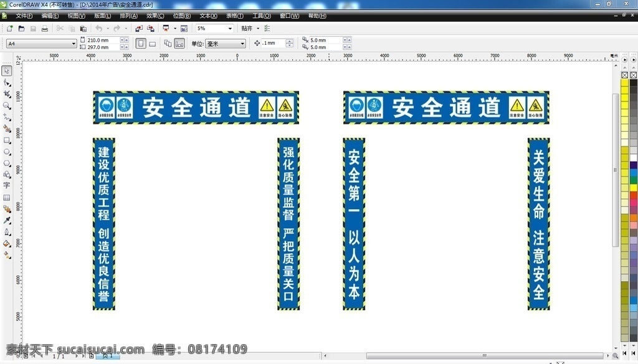638x364 pixels.
Task: Click the red swatch in the color palette
Action: [x=634, y=195]
